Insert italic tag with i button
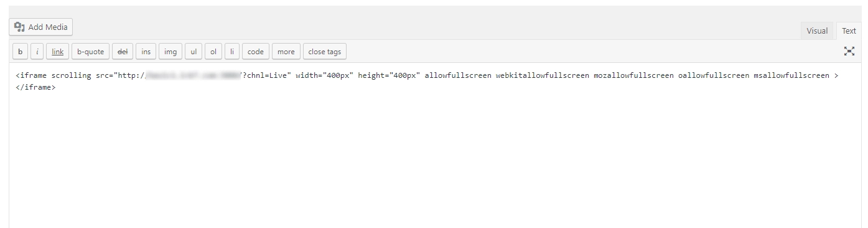The width and height of the screenshot is (868, 228). click(x=37, y=52)
